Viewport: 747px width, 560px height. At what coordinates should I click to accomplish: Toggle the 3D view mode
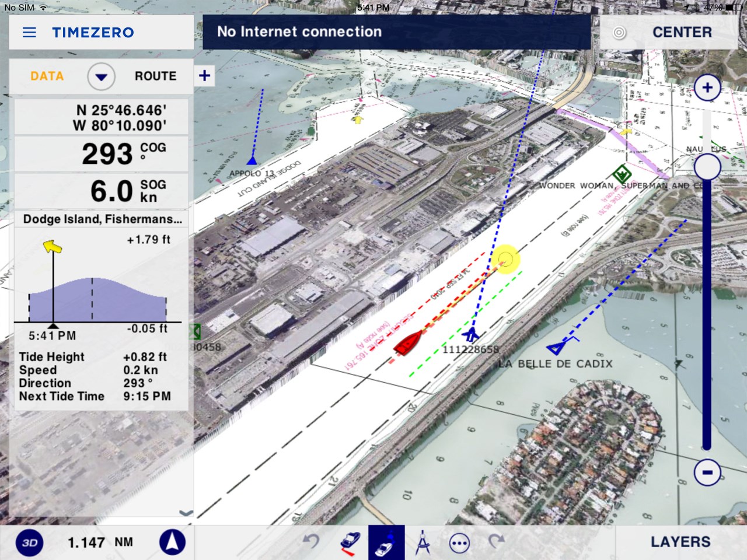coord(30,543)
